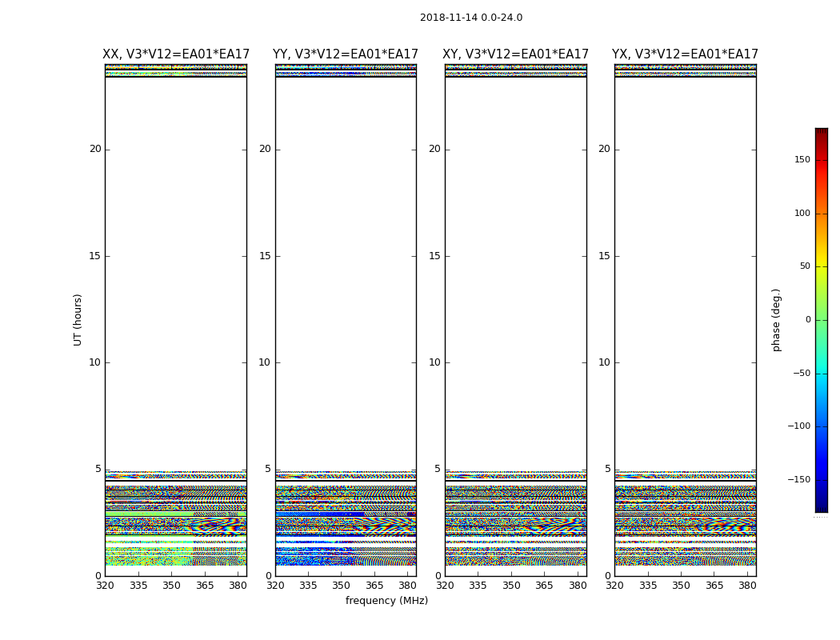Screen dimensions: 840x640
Task: Click the frequency (MHz) axis label
Action: tap(386, 601)
